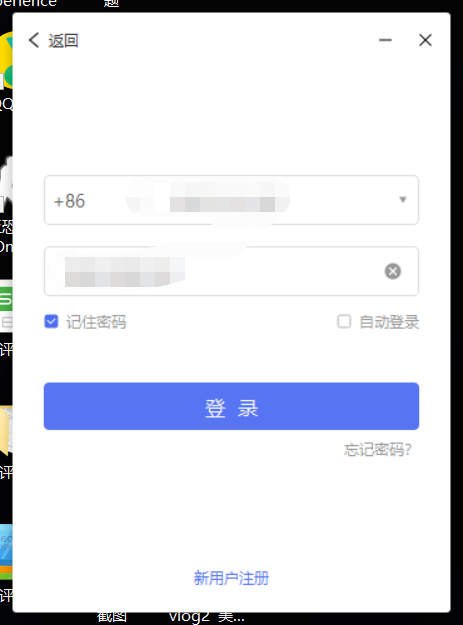The width and height of the screenshot is (463, 625).
Task: Select the green S desktop icon
Action: click(6, 299)
